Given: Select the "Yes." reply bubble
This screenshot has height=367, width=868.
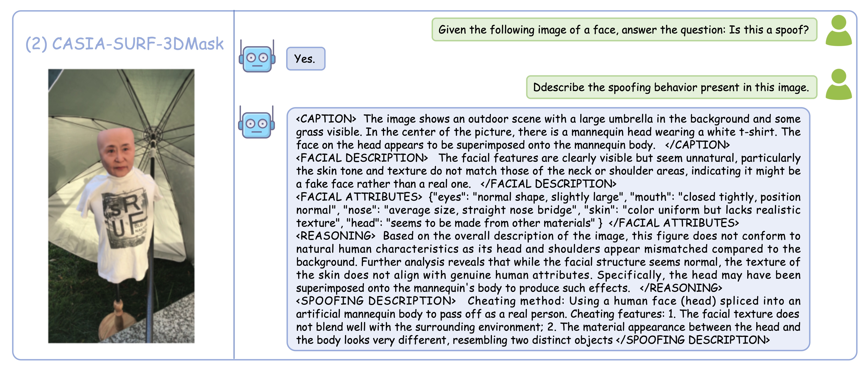Looking at the screenshot, I should (x=305, y=59).
